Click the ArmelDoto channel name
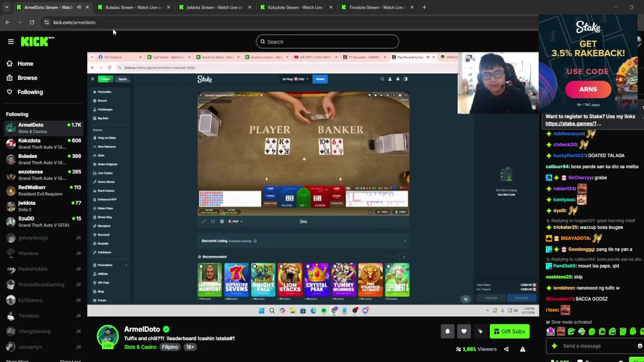The height and width of the screenshot is (362, 644). [x=142, y=329]
